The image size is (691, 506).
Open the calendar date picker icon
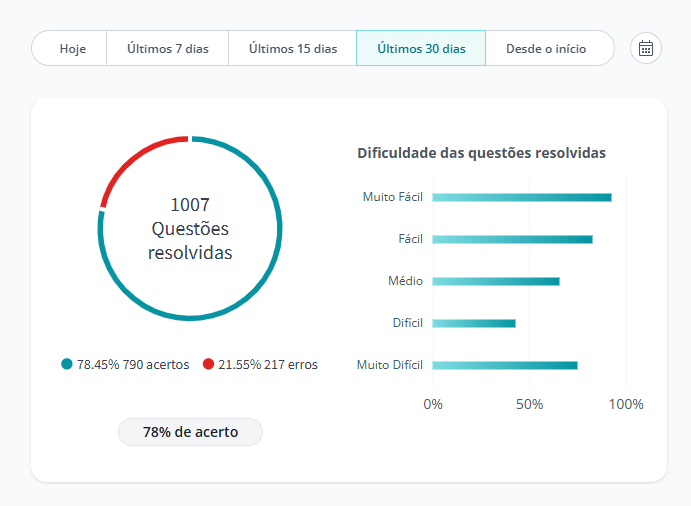click(646, 48)
